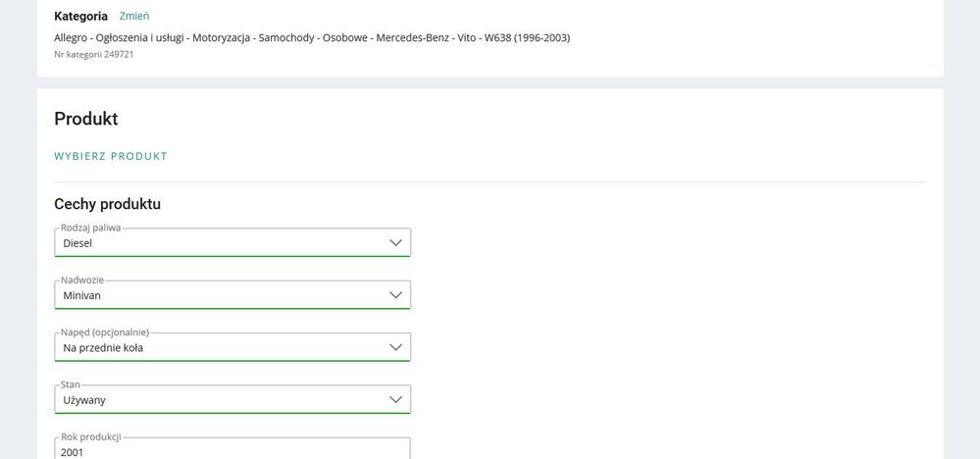
Task: Click the WYBIERZ PRODUKT link
Action: pos(111,156)
